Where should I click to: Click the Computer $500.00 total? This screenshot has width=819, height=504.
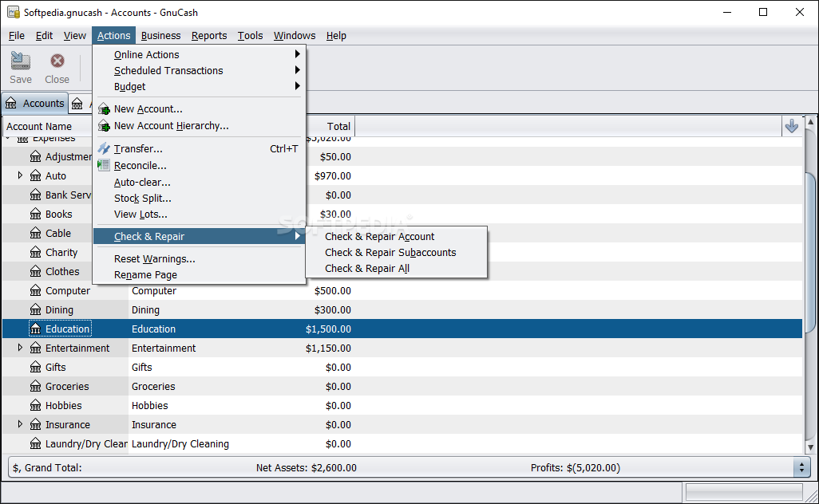(332, 290)
